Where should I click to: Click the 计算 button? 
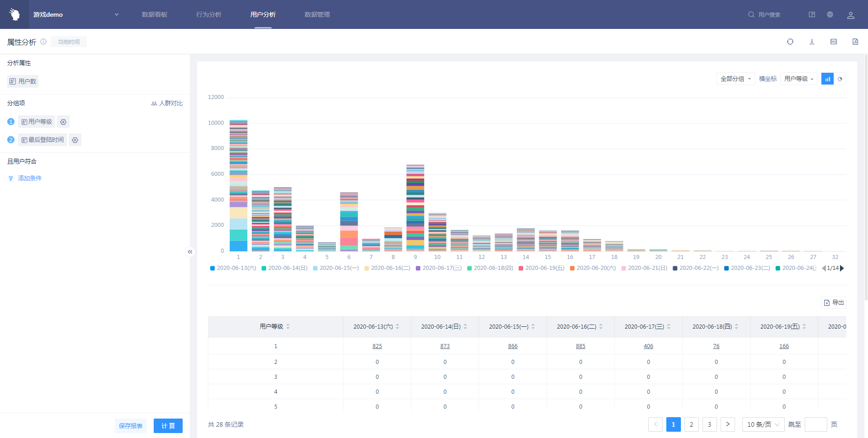tap(168, 426)
